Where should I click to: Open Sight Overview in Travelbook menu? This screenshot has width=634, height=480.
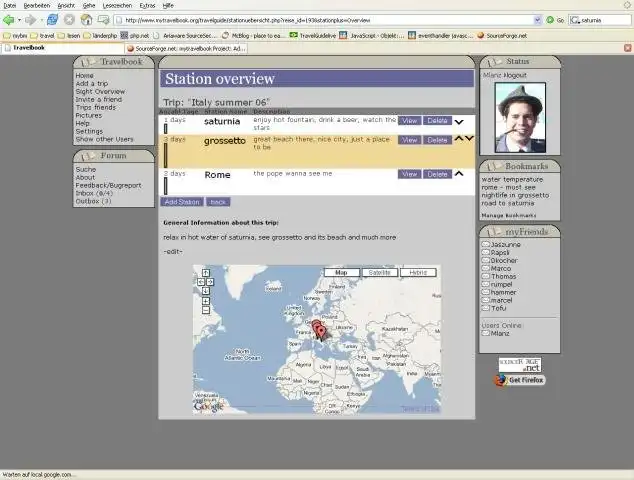tap(100, 91)
